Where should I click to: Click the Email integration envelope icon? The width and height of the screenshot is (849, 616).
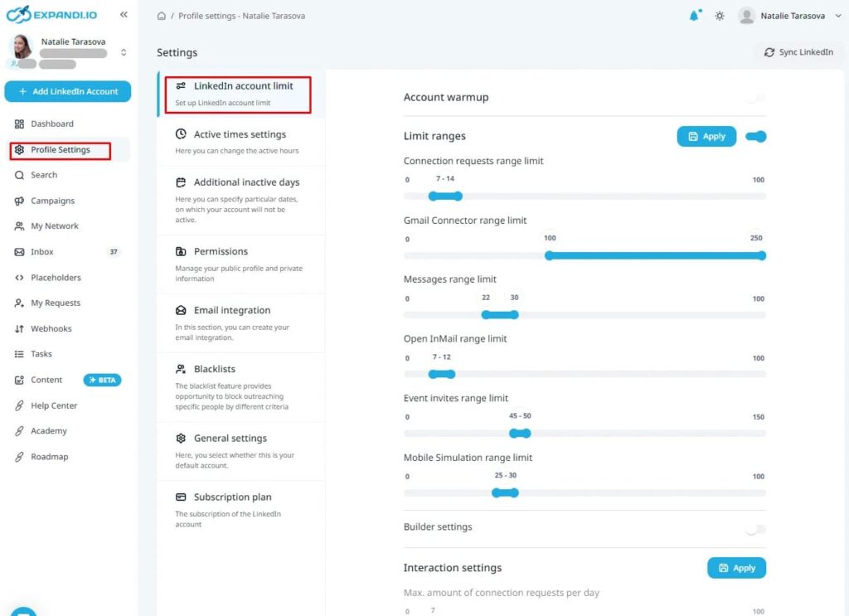[x=181, y=310]
